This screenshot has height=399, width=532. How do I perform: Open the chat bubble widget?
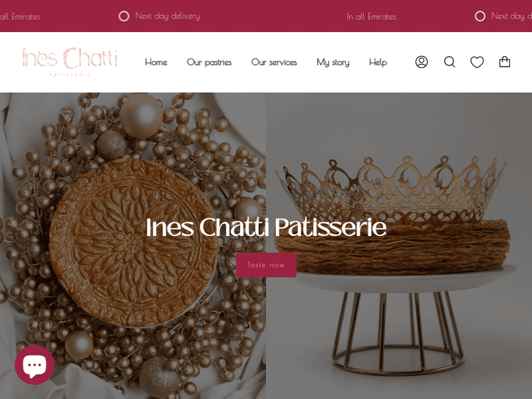pos(35,365)
